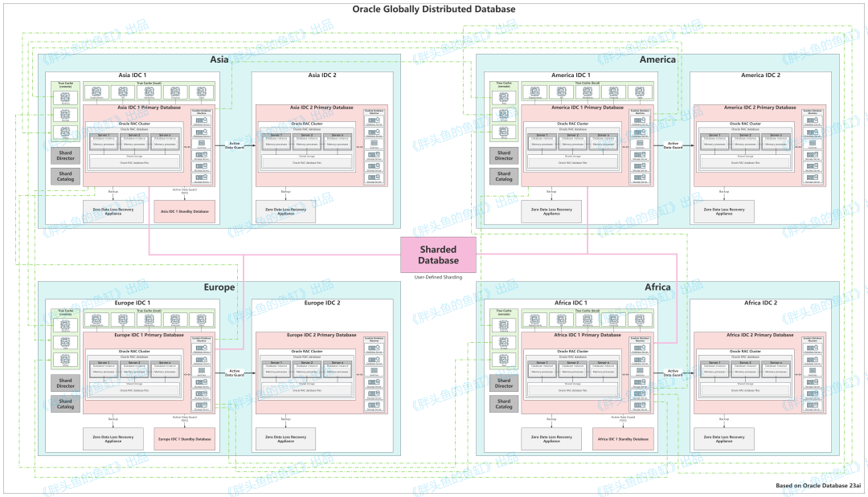This screenshot has height=497, width=868.
Task: Select the Europe IDC 1 Standby Database box
Action: 185,439
